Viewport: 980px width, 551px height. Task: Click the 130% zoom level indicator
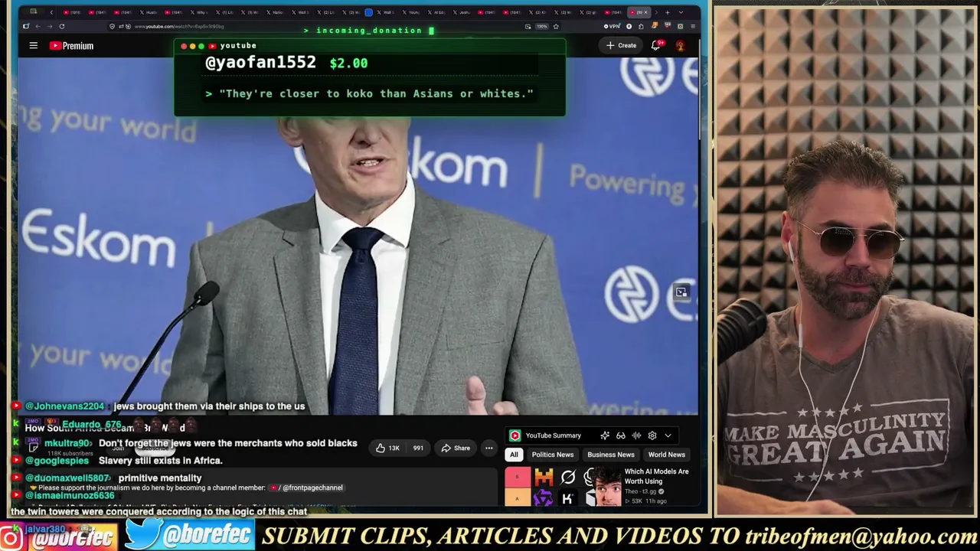[x=541, y=27]
